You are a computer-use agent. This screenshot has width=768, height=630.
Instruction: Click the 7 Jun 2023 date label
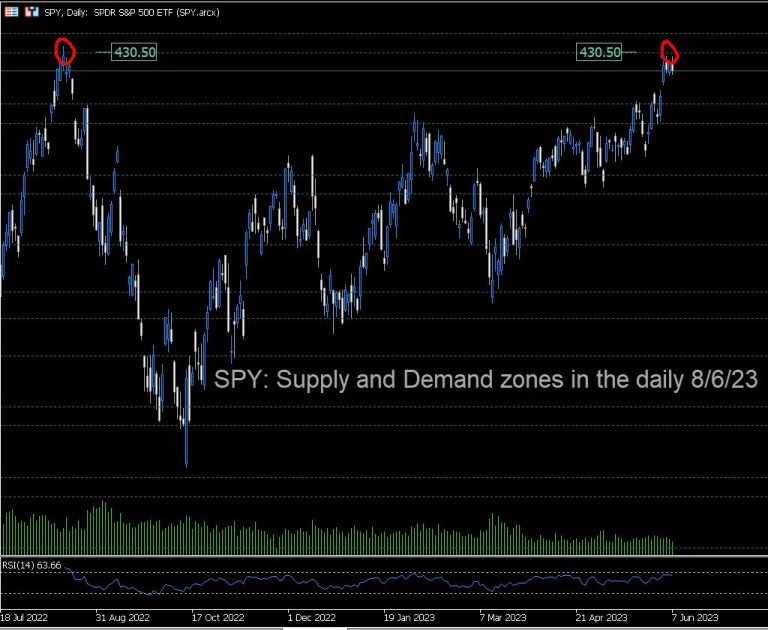click(x=695, y=617)
